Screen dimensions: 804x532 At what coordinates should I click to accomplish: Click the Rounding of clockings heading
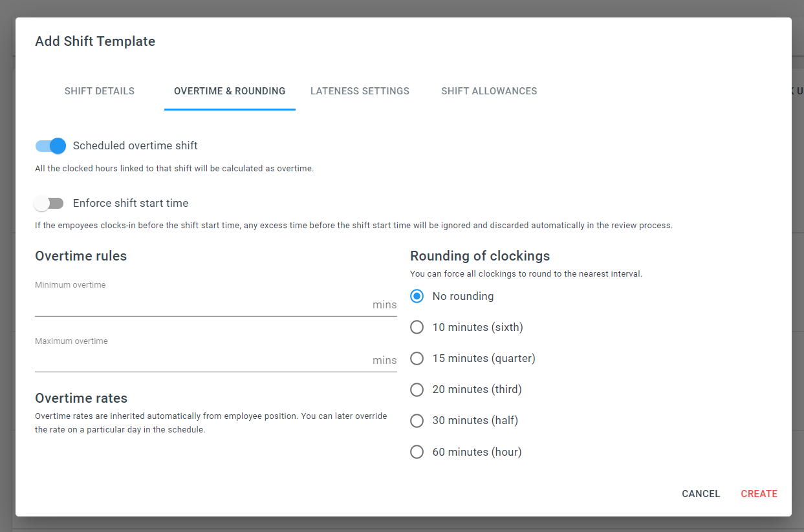(480, 256)
